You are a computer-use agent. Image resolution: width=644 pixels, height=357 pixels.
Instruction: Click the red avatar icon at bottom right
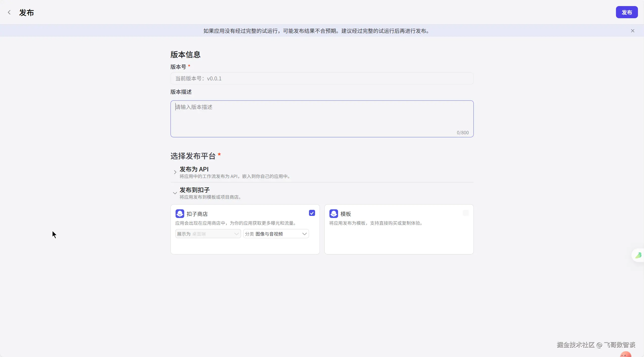click(x=626, y=354)
